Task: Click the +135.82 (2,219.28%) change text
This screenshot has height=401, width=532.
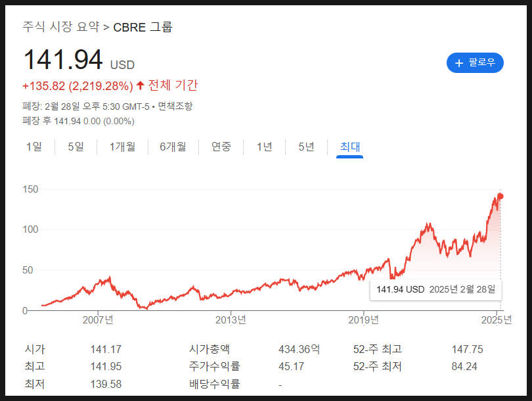Action: [x=78, y=86]
